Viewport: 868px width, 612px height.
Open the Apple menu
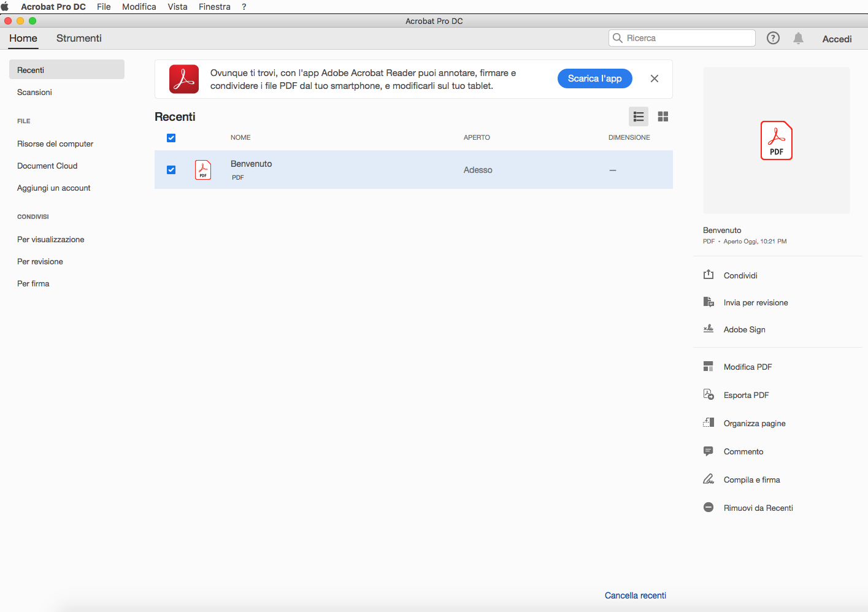coord(5,7)
